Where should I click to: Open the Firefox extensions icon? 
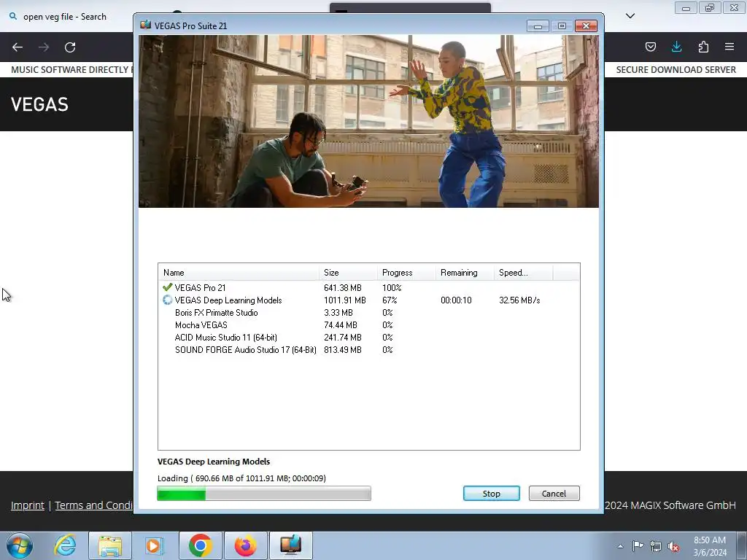click(703, 47)
